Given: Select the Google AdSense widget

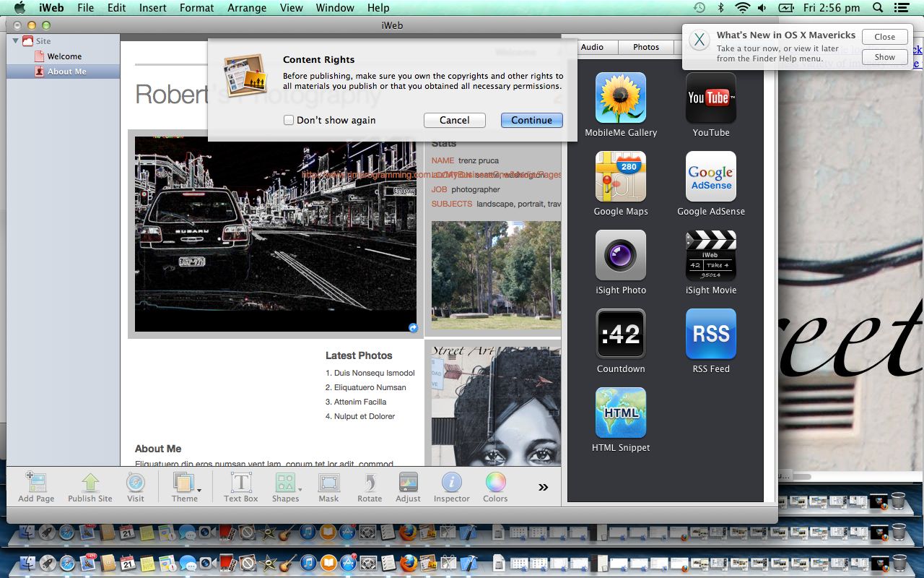Looking at the screenshot, I should pos(711,176).
